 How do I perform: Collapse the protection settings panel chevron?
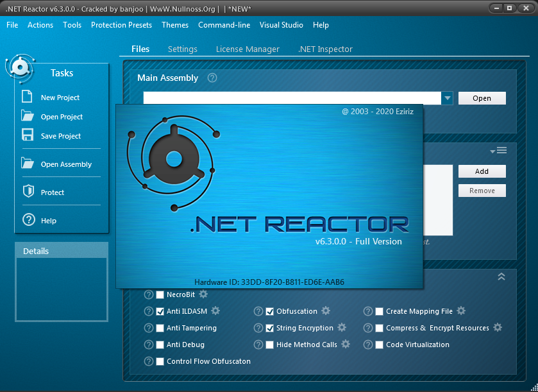501,277
